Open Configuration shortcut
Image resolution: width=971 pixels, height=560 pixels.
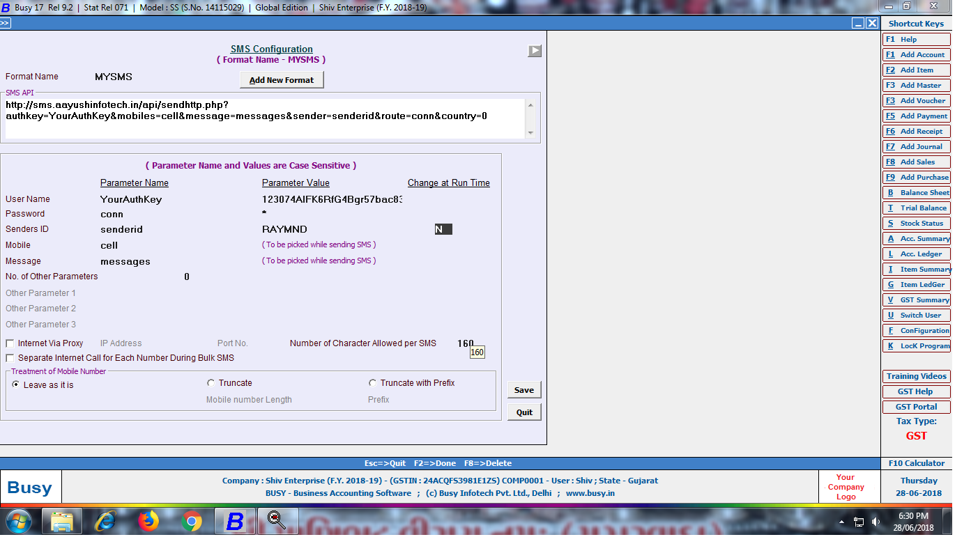coord(916,331)
